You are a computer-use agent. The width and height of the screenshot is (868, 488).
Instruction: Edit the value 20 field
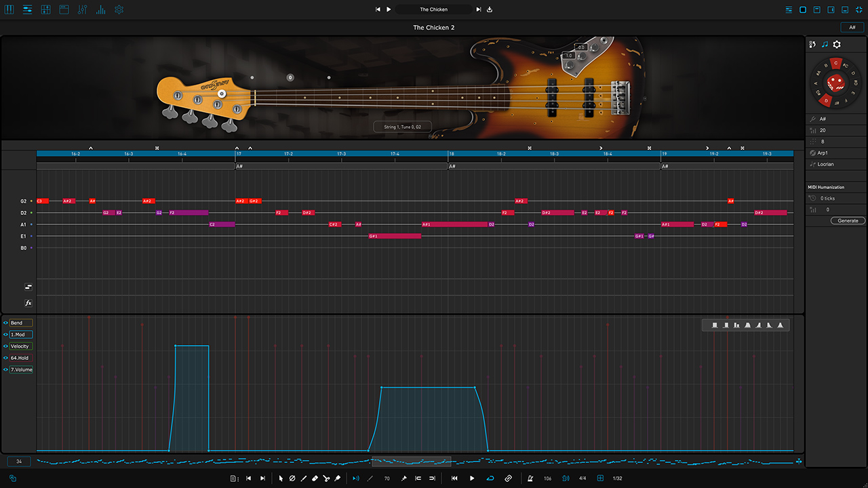pos(837,130)
